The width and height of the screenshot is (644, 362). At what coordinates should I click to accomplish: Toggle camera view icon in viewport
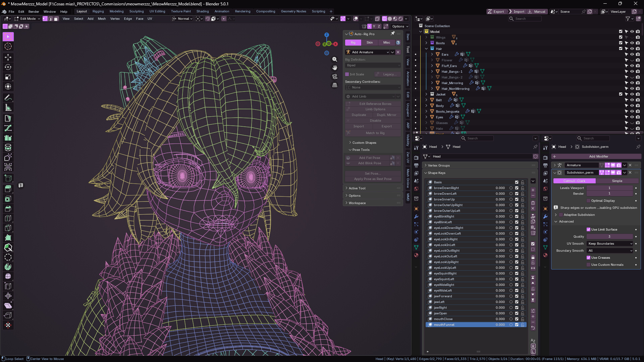[334, 76]
